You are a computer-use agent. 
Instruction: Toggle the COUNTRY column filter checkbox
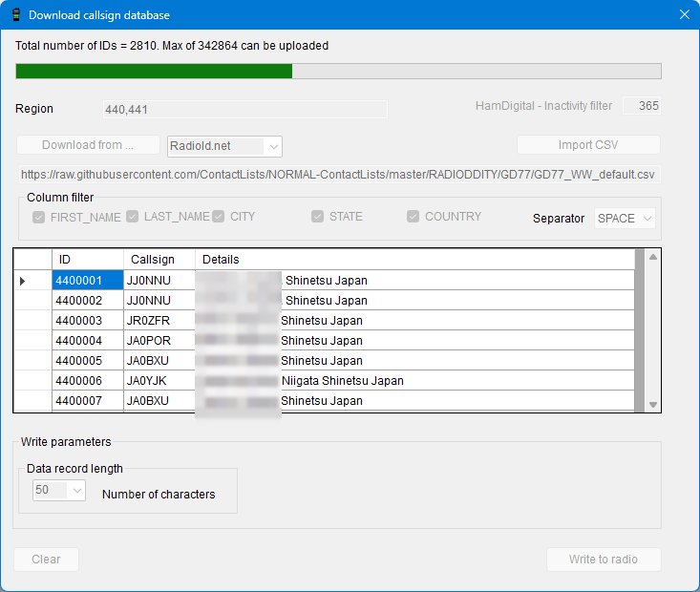tap(414, 217)
